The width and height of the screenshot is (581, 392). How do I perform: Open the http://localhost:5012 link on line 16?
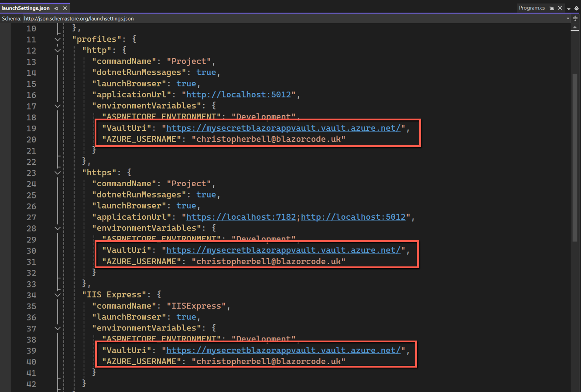(238, 95)
